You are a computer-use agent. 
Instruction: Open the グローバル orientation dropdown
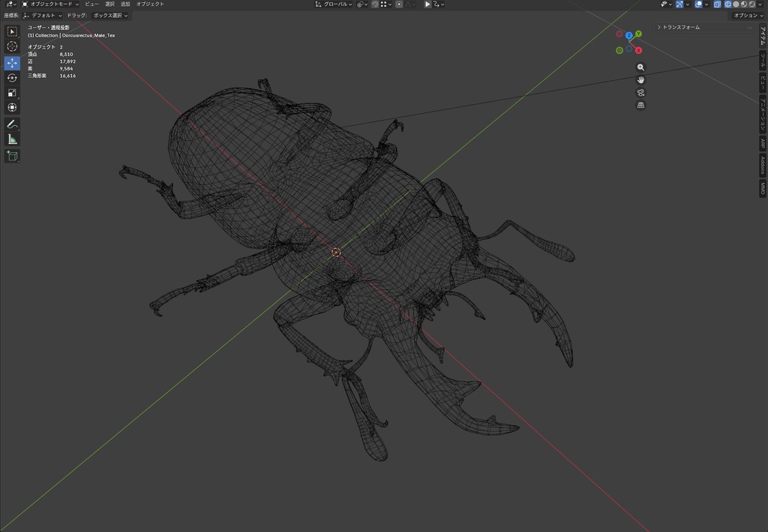point(334,4)
